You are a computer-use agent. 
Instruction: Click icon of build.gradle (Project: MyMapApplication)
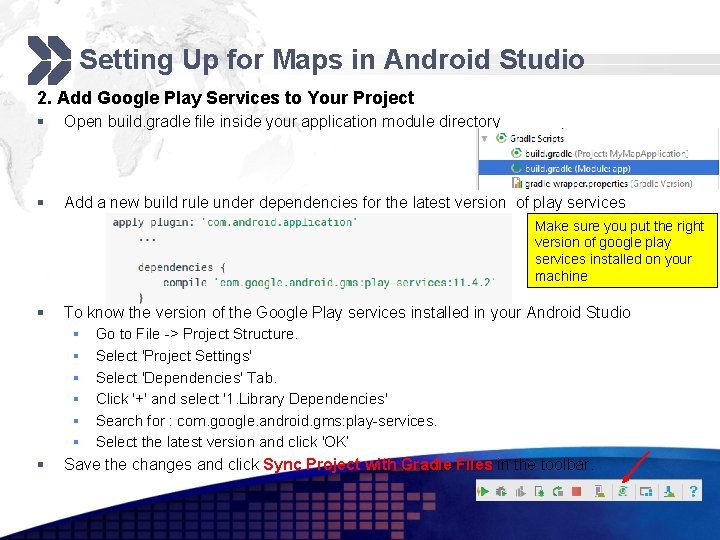pyautogui.click(x=517, y=153)
